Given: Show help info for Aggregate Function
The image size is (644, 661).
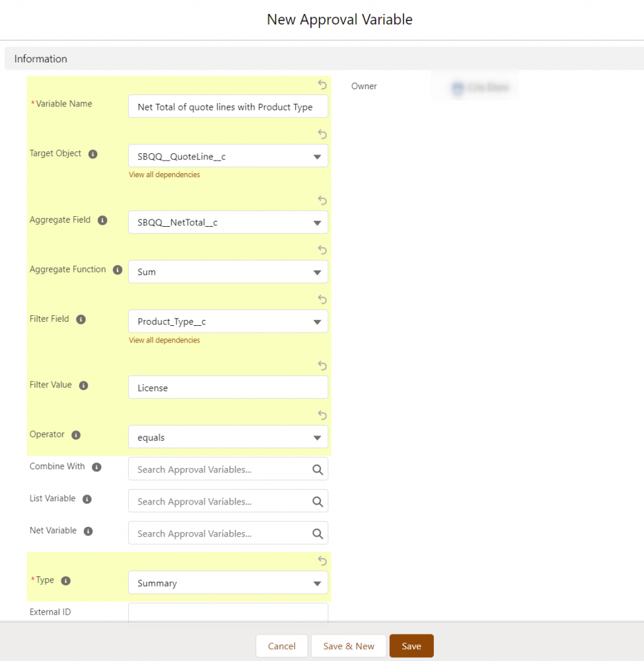Looking at the screenshot, I should click(118, 270).
